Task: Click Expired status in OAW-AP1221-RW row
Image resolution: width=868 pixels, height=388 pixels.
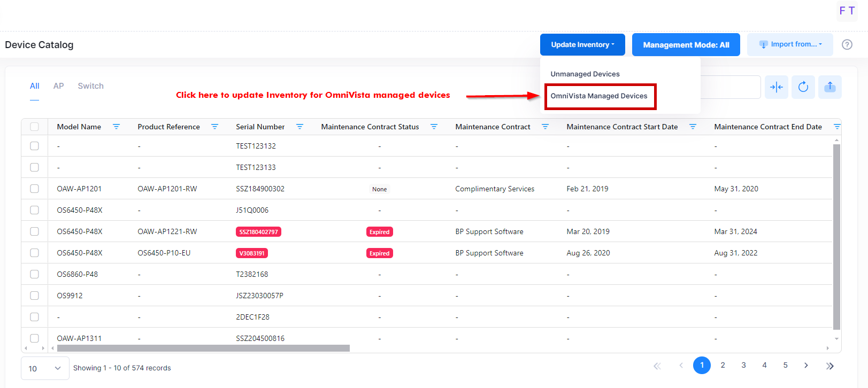Action: point(380,232)
